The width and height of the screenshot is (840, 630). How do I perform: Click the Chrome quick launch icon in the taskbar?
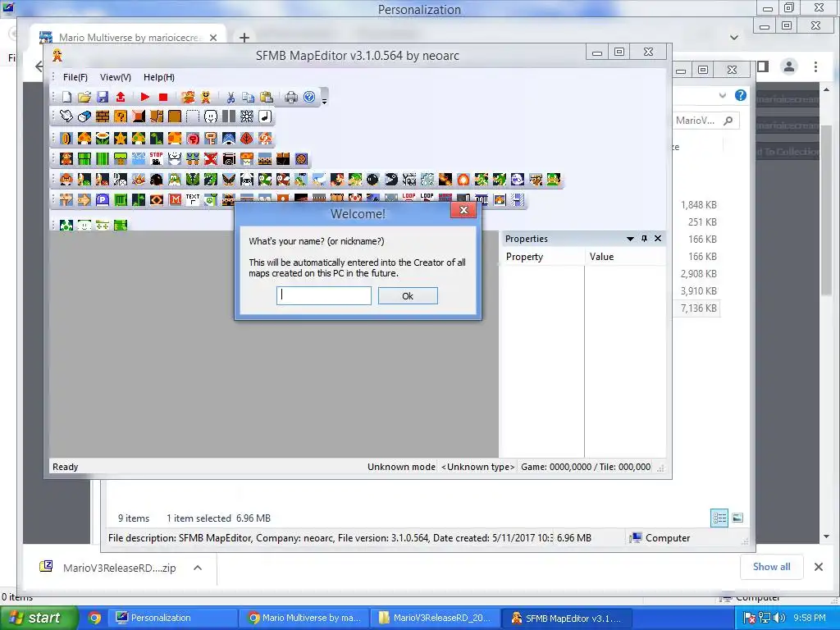(x=94, y=618)
